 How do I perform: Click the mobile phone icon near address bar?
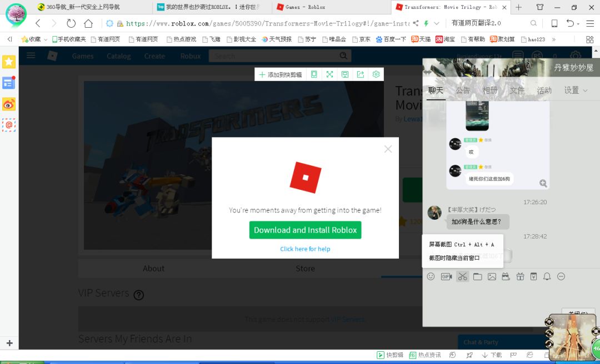pyautogui.click(x=554, y=23)
